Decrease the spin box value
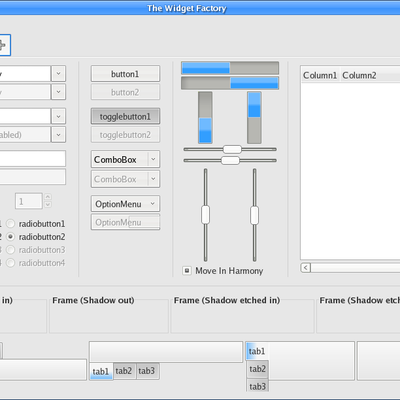The width and height of the screenshot is (400, 400). [x=48, y=205]
